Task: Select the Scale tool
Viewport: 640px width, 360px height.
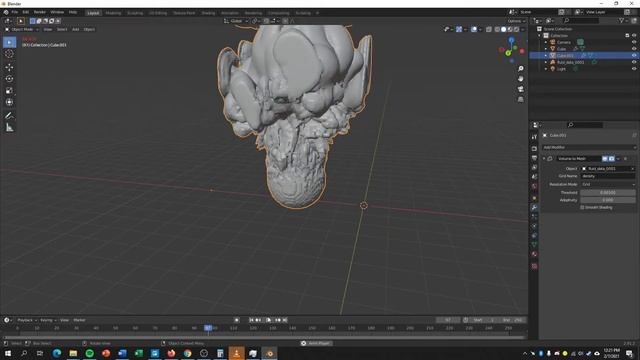Action: pos(9,91)
